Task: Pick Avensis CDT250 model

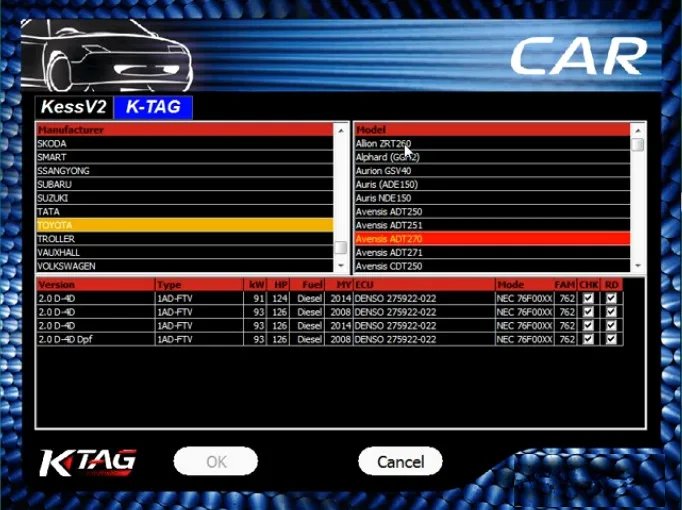Action: click(x=492, y=266)
